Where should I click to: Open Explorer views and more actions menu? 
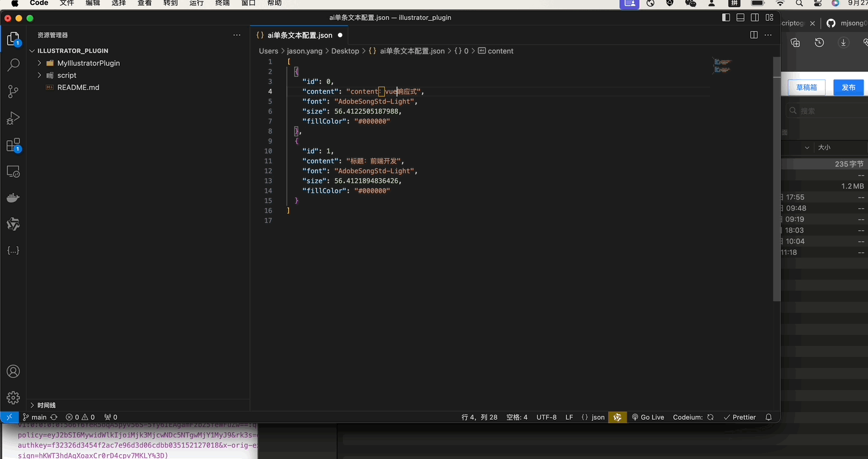tap(237, 35)
